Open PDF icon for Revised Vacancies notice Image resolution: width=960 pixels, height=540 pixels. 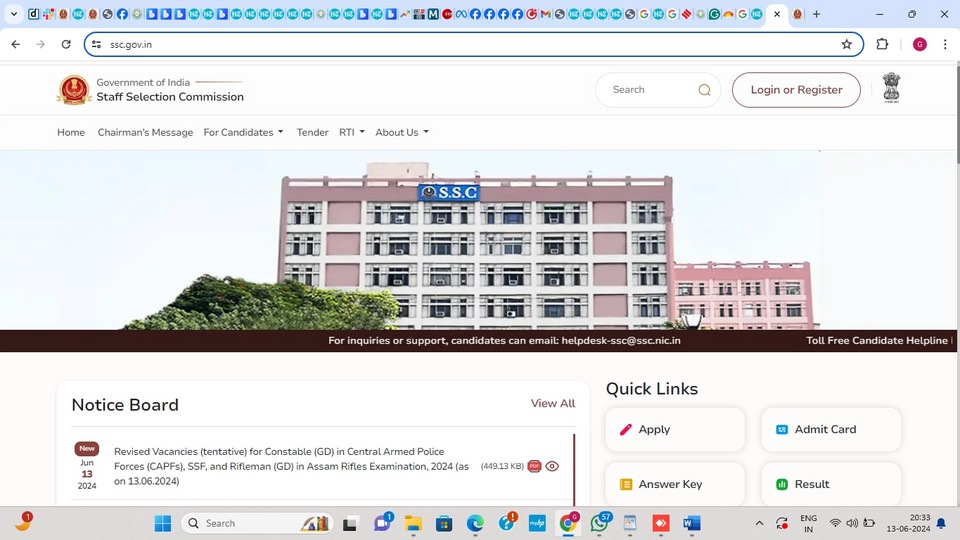[x=534, y=466]
